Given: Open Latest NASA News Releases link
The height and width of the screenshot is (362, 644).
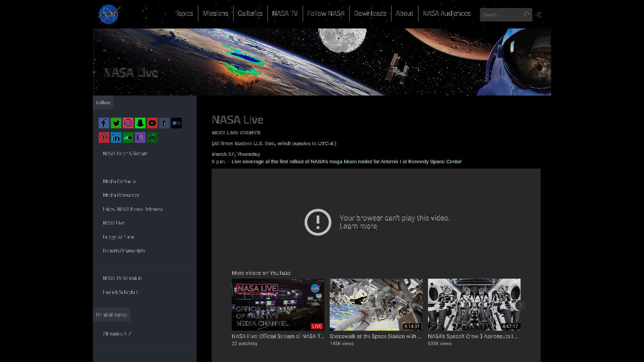Looking at the screenshot, I should (x=132, y=209).
